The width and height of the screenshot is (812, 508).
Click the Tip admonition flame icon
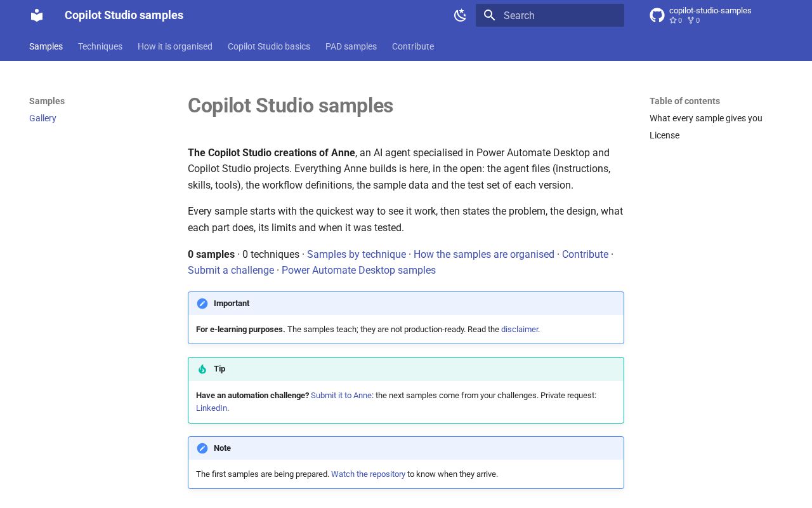click(202, 369)
